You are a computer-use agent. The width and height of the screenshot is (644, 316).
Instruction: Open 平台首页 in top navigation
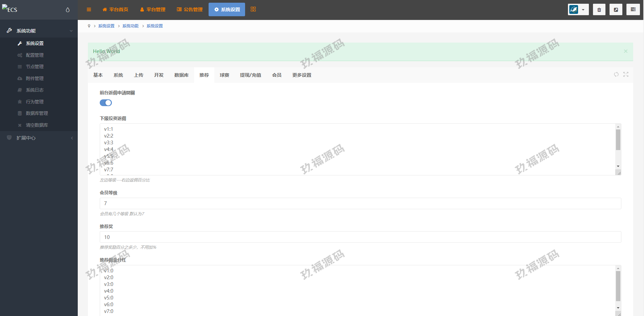click(115, 9)
